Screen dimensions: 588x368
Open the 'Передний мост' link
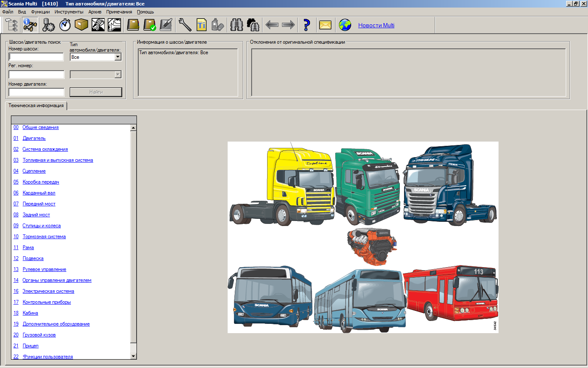click(39, 204)
